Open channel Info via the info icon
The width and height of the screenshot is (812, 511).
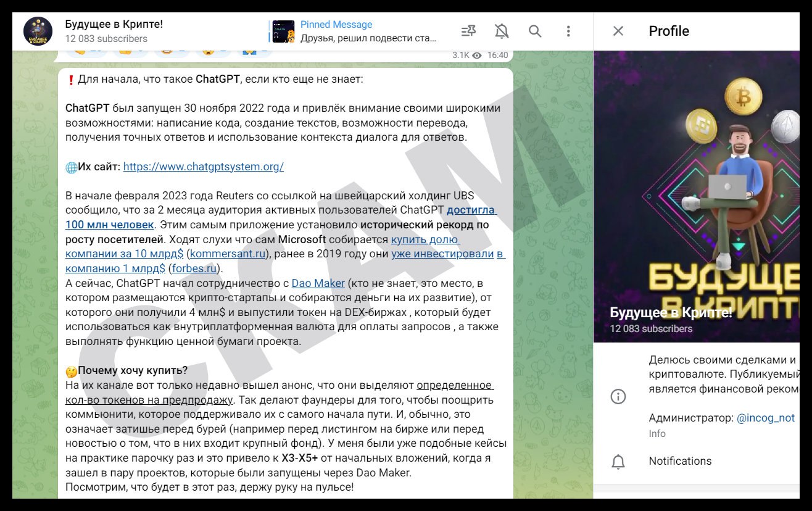[619, 396]
